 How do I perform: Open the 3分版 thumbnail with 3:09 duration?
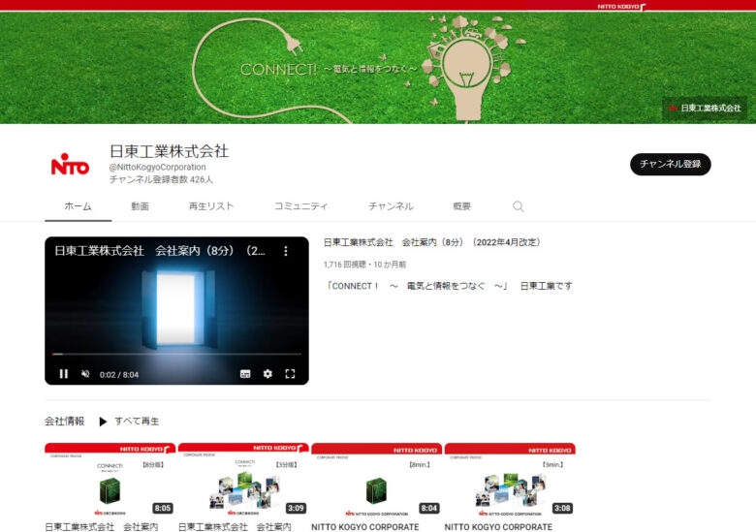243,480
